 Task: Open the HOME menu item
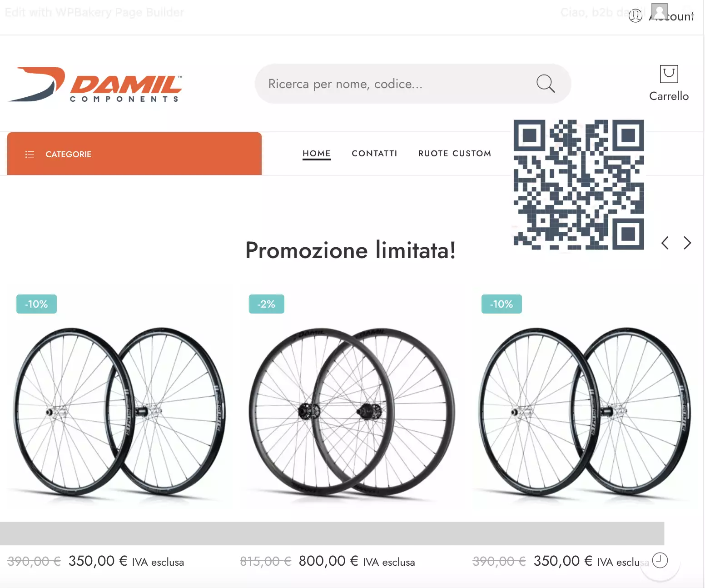317,154
